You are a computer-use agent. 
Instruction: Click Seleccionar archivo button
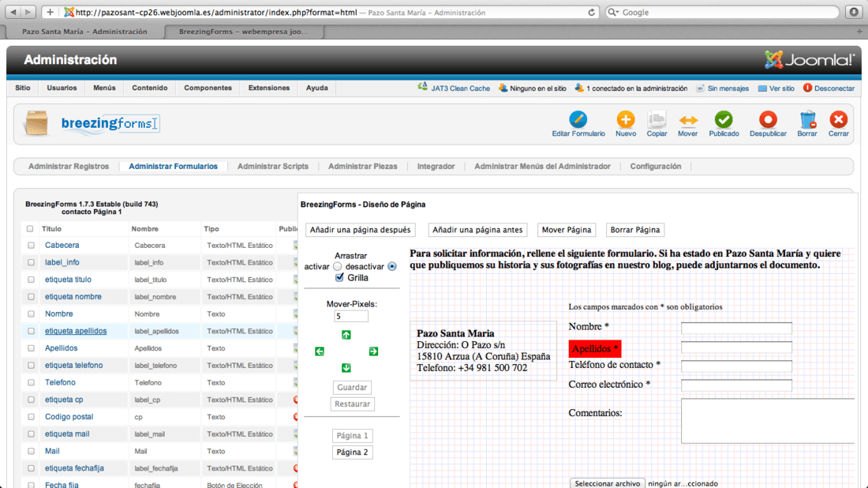608,483
